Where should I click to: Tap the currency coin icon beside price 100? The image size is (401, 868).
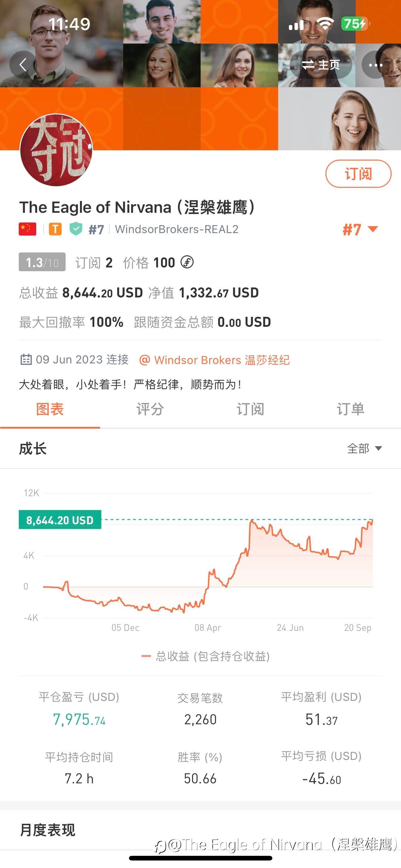pos(187,262)
